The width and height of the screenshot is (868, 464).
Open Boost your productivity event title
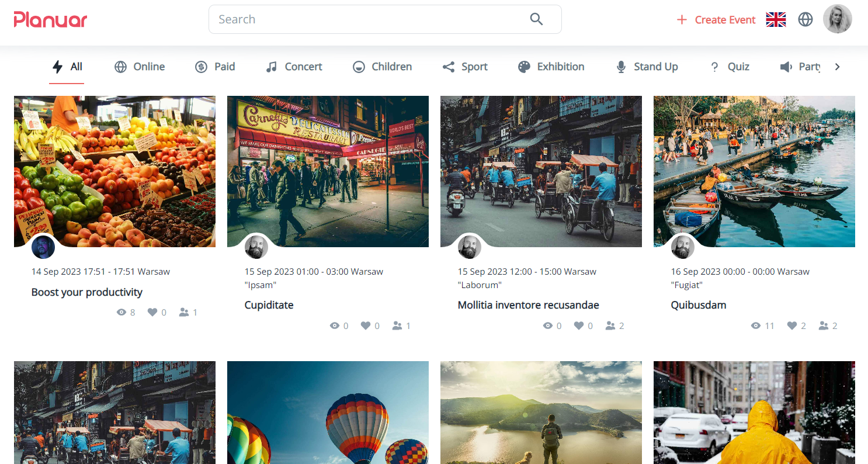pyautogui.click(x=87, y=292)
